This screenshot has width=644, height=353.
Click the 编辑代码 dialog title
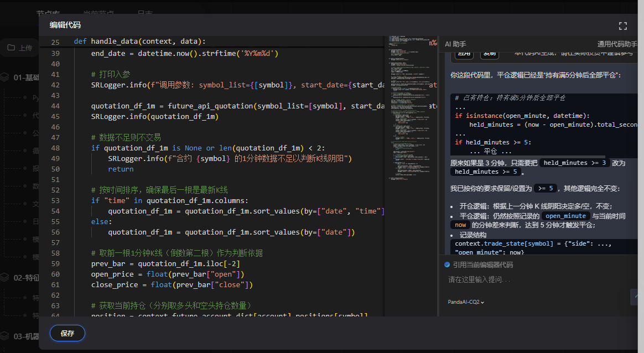pos(65,25)
